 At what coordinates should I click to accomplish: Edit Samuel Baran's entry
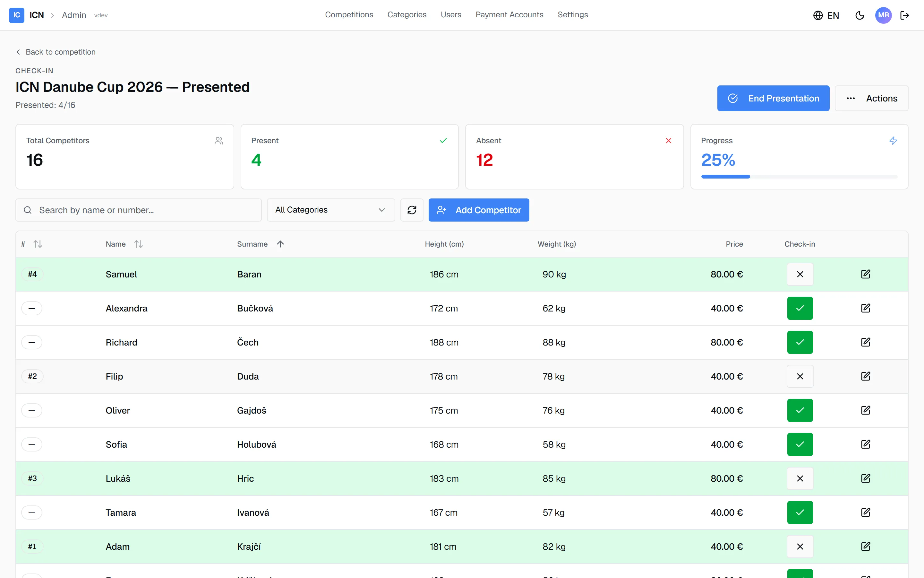pos(866,274)
